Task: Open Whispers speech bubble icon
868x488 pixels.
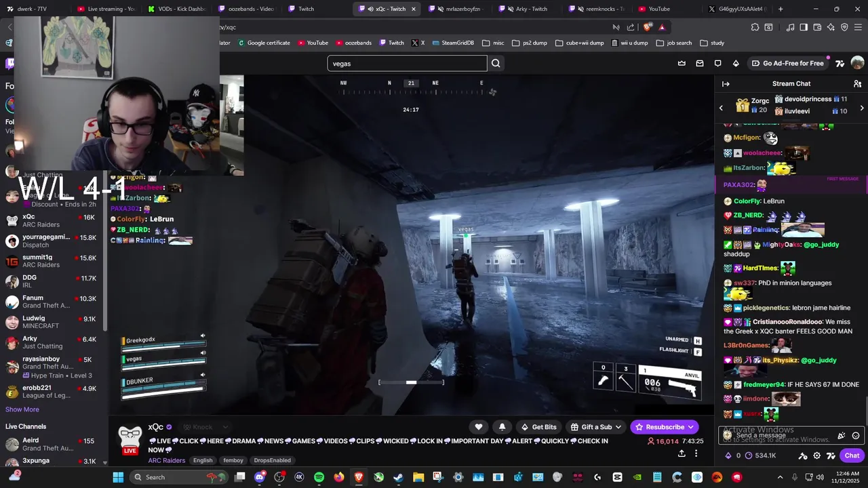Action: pos(717,63)
